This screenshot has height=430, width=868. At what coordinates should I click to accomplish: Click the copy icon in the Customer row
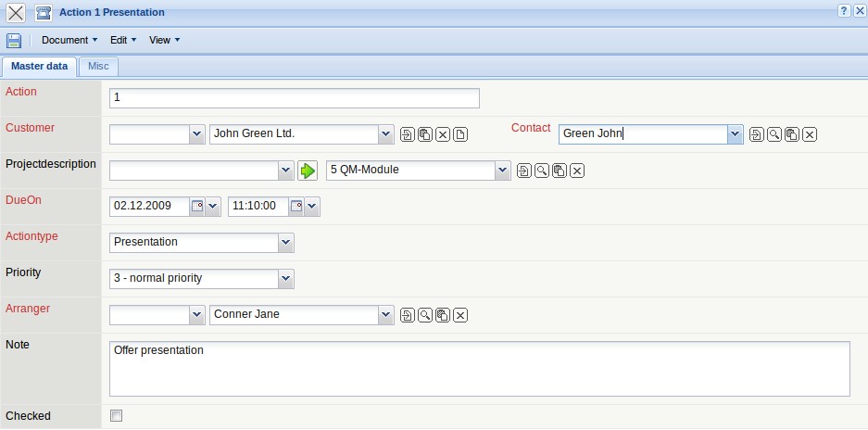click(x=424, y=134)
